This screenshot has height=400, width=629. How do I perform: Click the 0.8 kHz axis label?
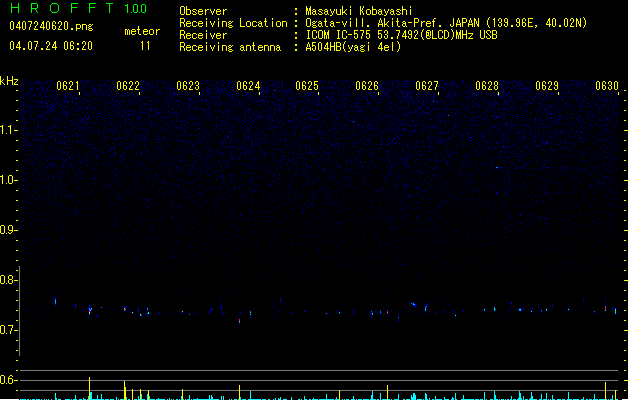[8, 280]
